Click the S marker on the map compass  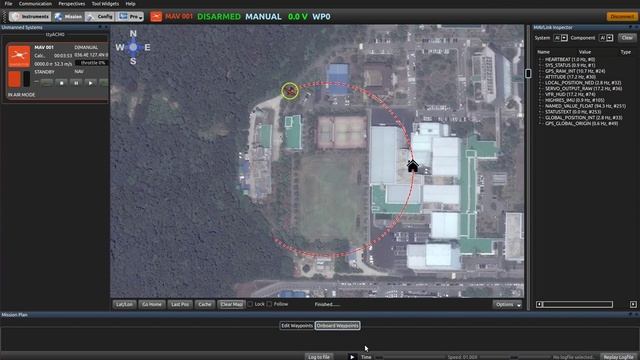tap(133, 61)
